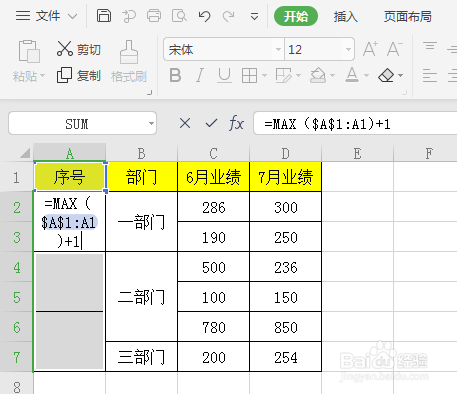Screen dimensions: 457x394
Task: Open the 文件 menu
Action: 48,16
